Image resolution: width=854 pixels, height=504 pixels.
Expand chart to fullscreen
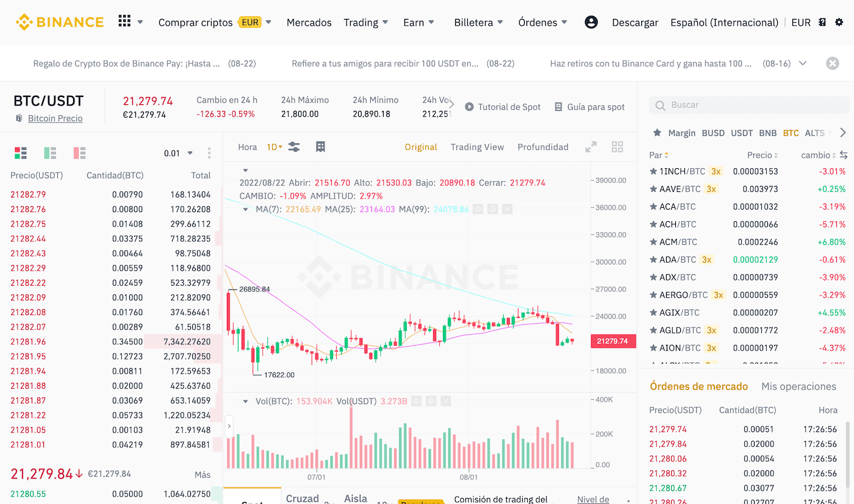(x=590, y=147)
